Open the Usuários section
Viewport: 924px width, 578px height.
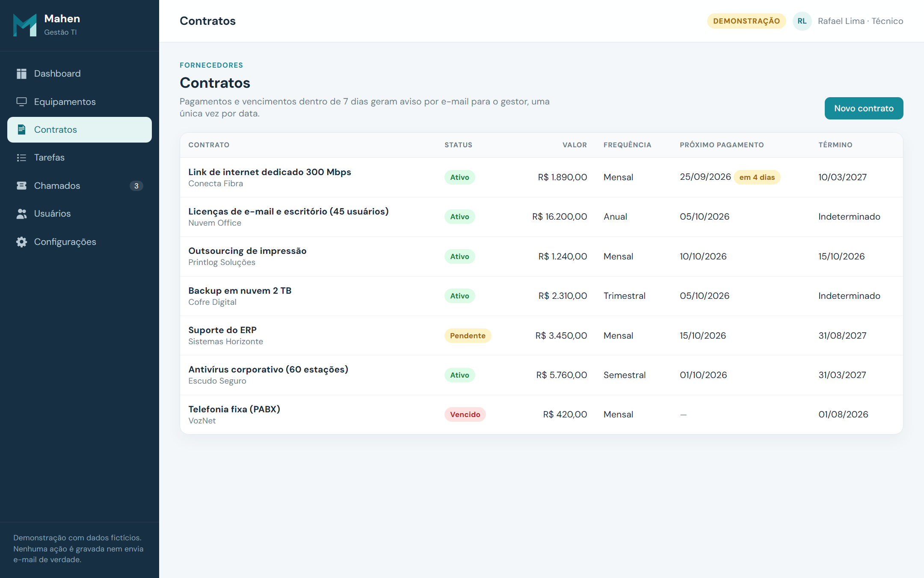(x=80, y=214)
